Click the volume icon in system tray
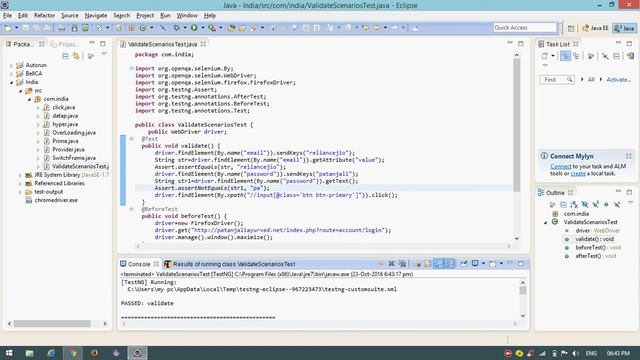640x360 pixels. click(576, 353)
